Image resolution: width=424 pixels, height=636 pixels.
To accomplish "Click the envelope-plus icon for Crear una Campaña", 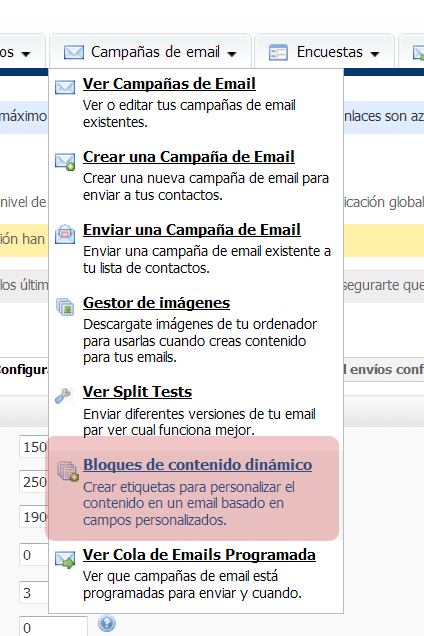I will 65,161.
